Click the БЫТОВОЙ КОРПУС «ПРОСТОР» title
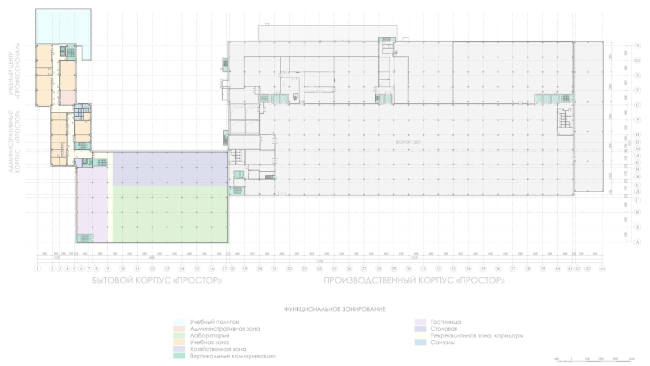This screenshot has height=366, width=650. coord(157,281)
